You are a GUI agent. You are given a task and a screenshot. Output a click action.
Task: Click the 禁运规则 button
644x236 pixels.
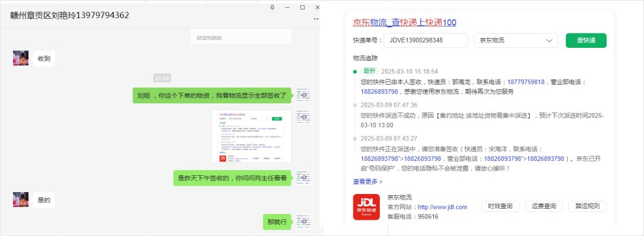pyautogui.click(x=587, y=206)
